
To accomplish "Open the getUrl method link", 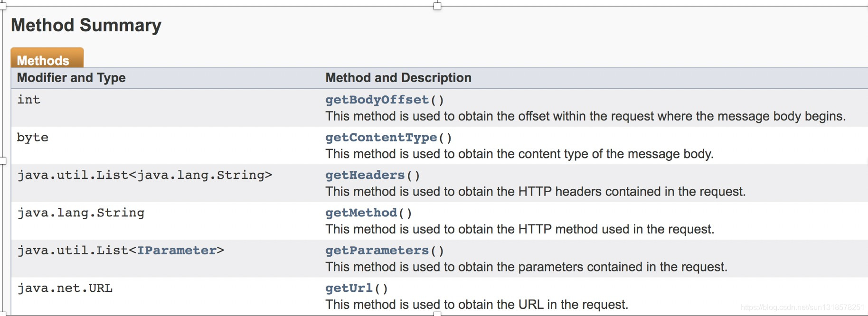I will pyautogui.click(x=349, y=288).
